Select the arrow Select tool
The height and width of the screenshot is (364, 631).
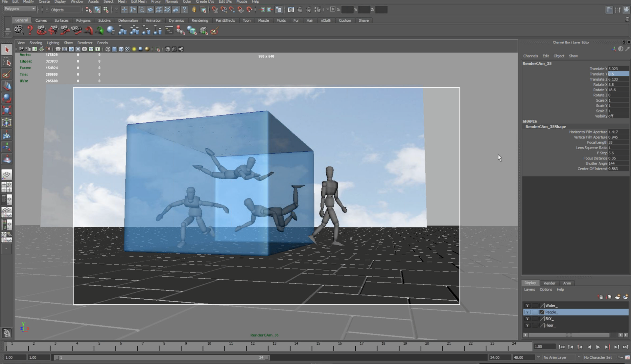coord(7,50)
